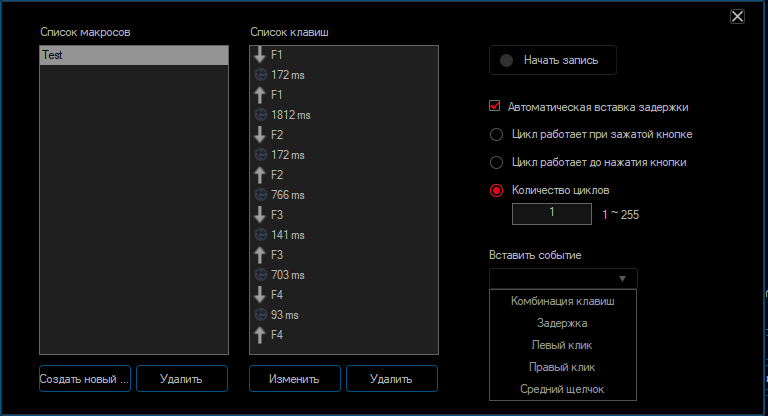Click the F3 key-up arrow icon
768x416 pixels.
click(x=260, y=255)
